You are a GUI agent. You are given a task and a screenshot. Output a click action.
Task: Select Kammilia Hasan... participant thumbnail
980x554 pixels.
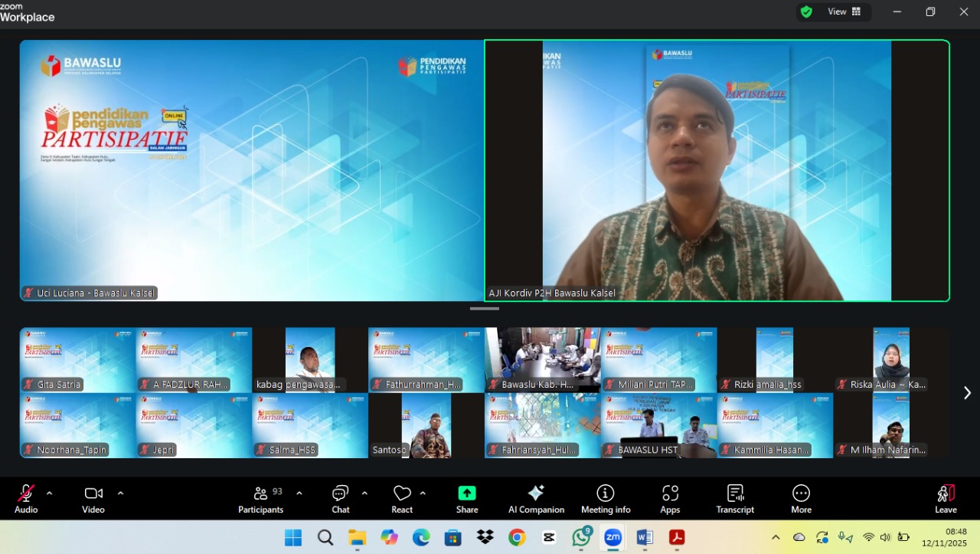click(775, 426)
